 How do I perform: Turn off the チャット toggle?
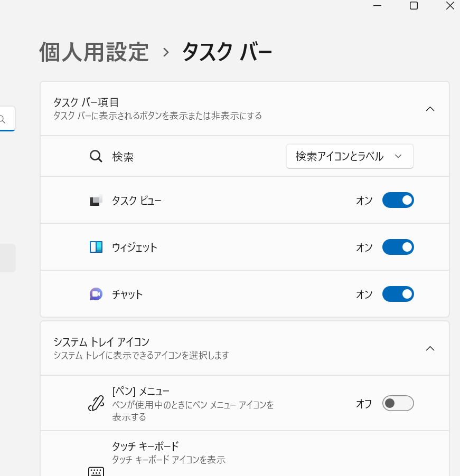(398, 294)
